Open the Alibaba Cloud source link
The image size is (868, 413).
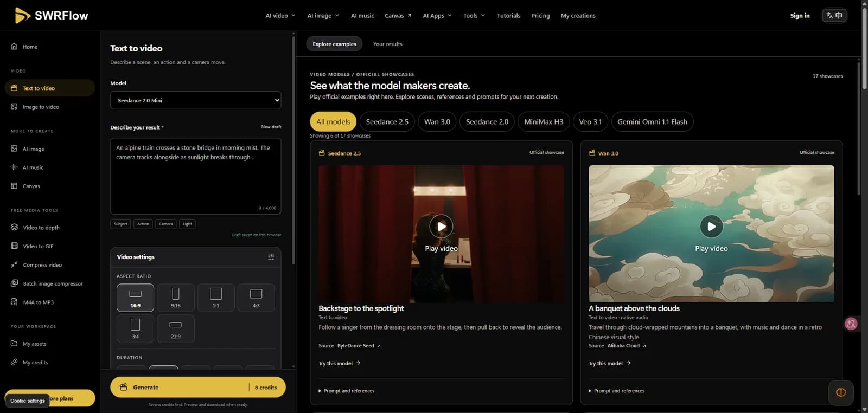point(627,346)
